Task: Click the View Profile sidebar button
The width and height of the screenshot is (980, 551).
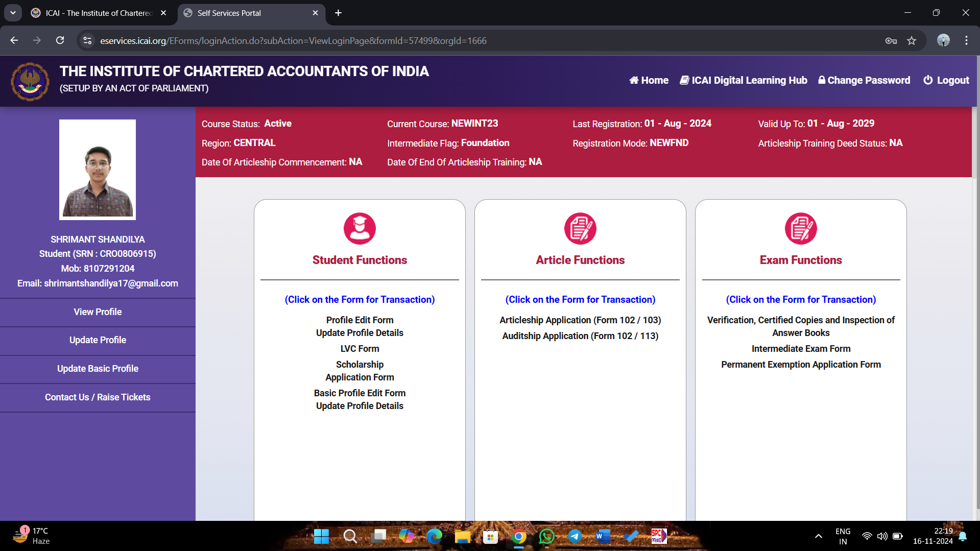Action: pos(98,312)
